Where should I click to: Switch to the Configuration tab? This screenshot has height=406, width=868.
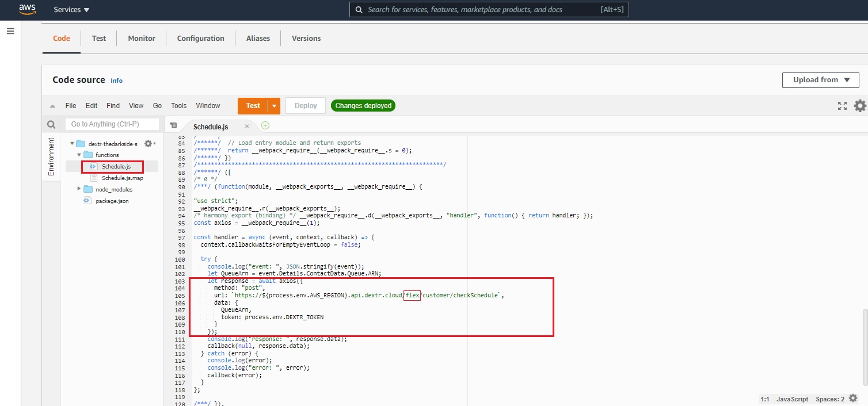[201, 39]
